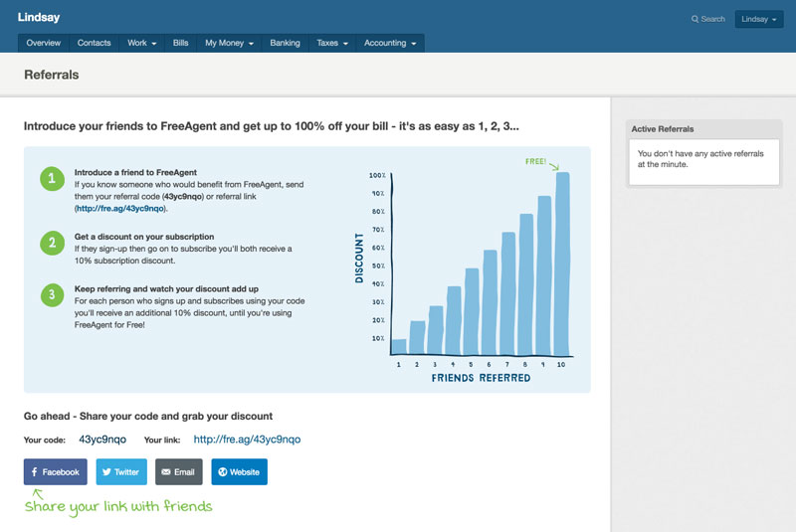Screen dimensions: 796x532
Task: Click the Search text in header
Action: point(712,19)
